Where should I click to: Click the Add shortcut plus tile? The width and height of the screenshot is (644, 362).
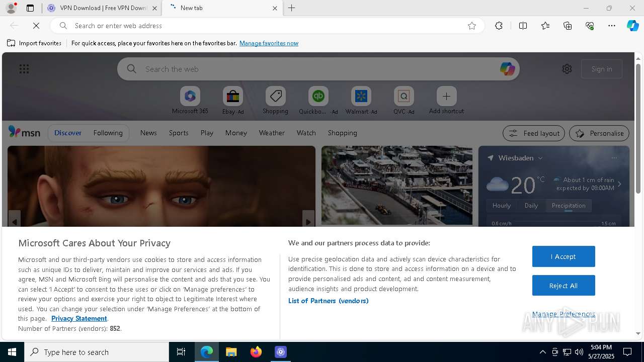[446, 100]
